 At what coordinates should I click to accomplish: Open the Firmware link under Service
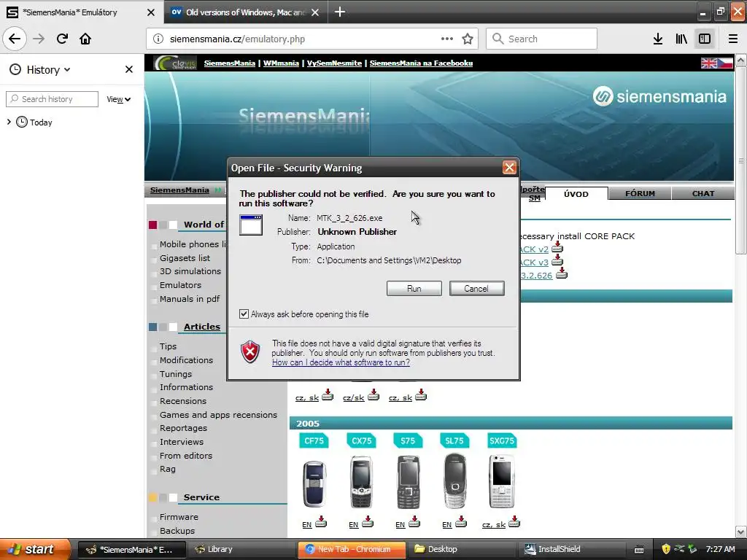(179, 517)
